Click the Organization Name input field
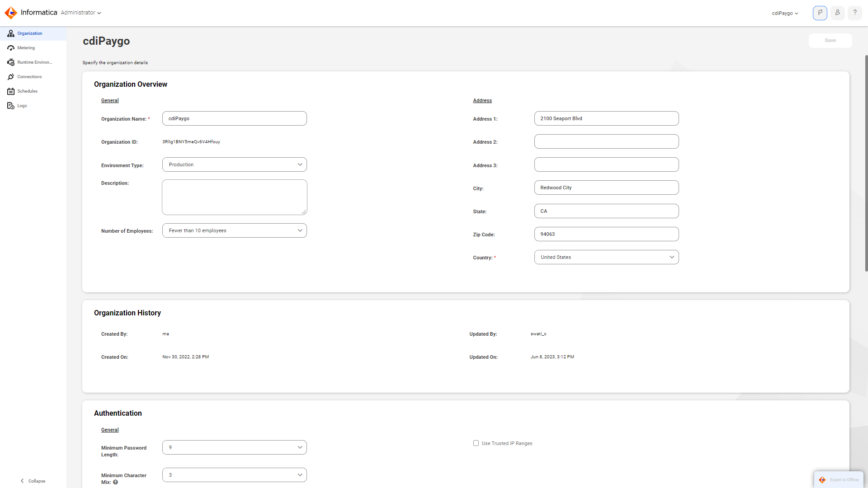 235,118
